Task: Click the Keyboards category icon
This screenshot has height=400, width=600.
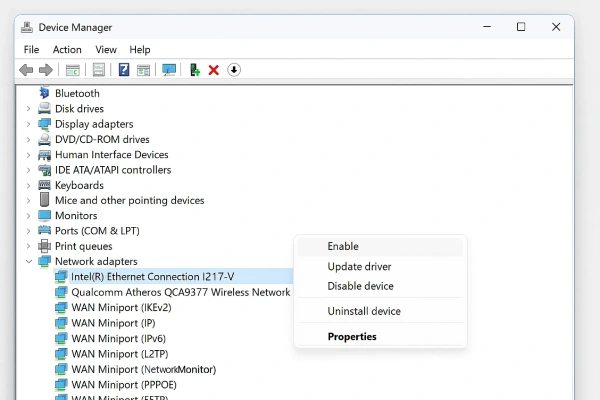Action: tap(44, 185)
